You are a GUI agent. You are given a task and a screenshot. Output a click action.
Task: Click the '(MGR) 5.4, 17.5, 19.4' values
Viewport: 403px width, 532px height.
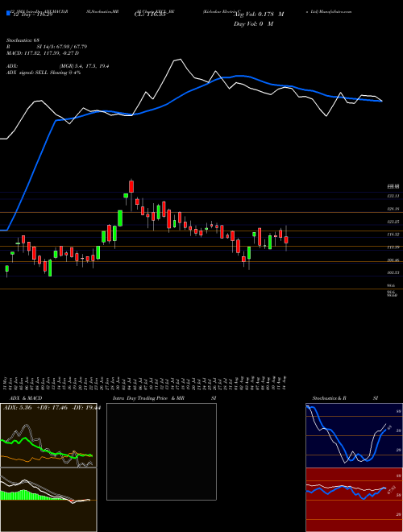[x=84, y=66]
